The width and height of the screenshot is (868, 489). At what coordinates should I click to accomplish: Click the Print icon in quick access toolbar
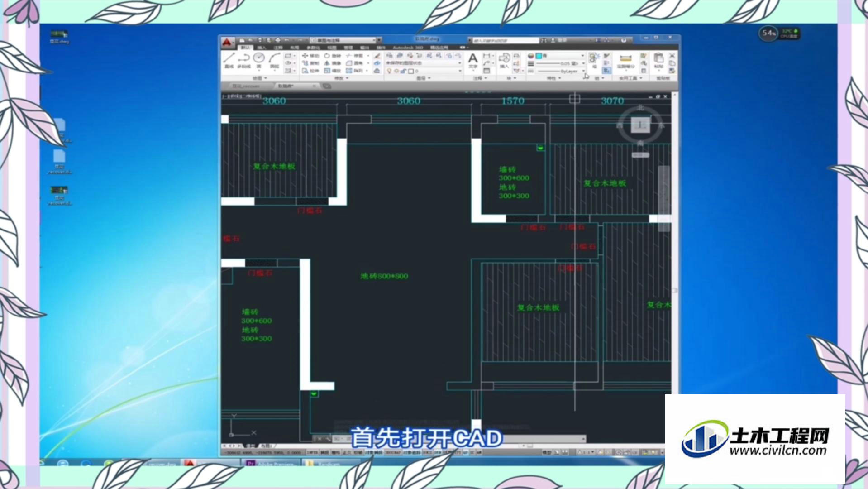pos(277,40)
